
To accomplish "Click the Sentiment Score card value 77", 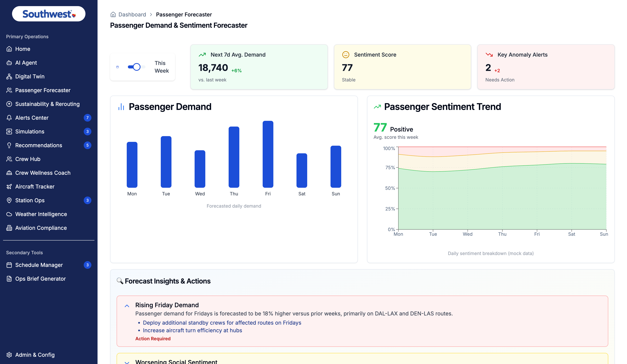I will point(347,68).
